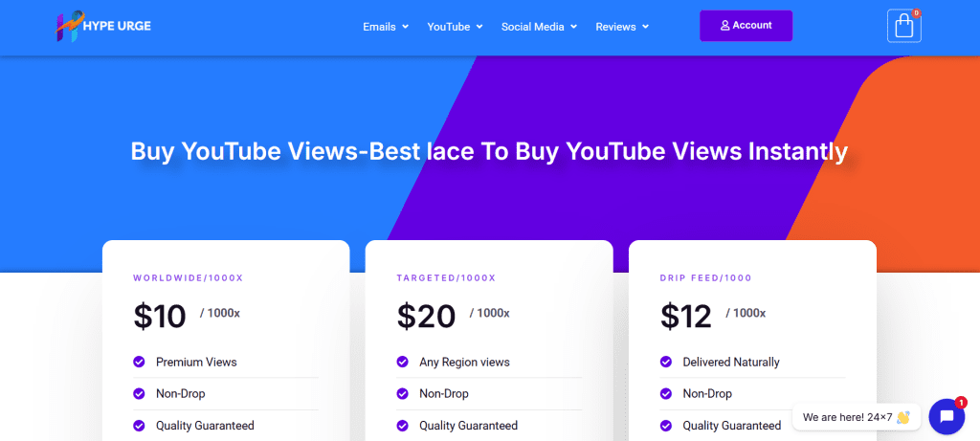
Task: Click the Non-Drop checkmark in Worldwide card
Action: tap(139, 393)
